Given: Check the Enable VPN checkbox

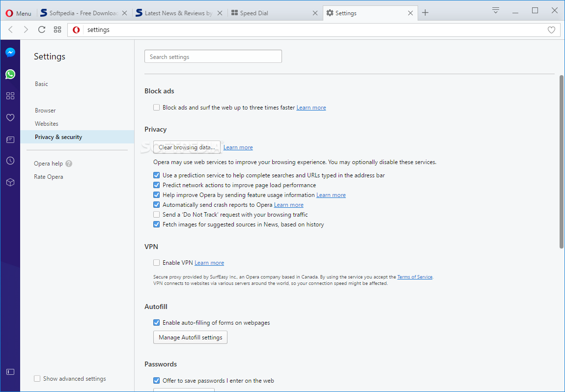Looking at the screenshot, I should click(156, 263).
